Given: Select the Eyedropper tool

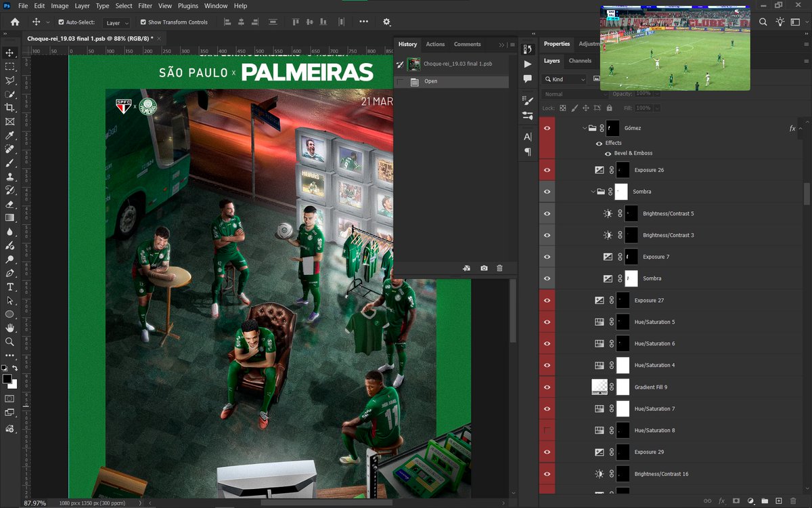Looking at the screenshot, I should pyautogui.click(x=9, y=135).
